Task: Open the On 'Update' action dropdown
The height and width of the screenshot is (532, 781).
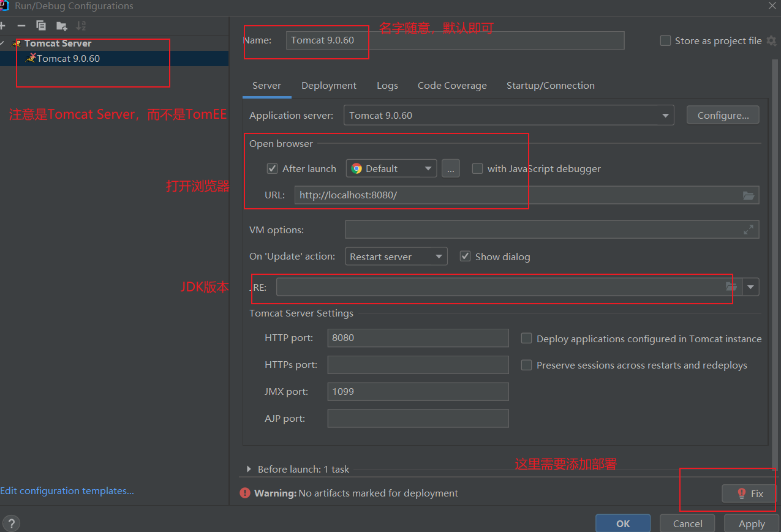Action: tap(439, 257)
